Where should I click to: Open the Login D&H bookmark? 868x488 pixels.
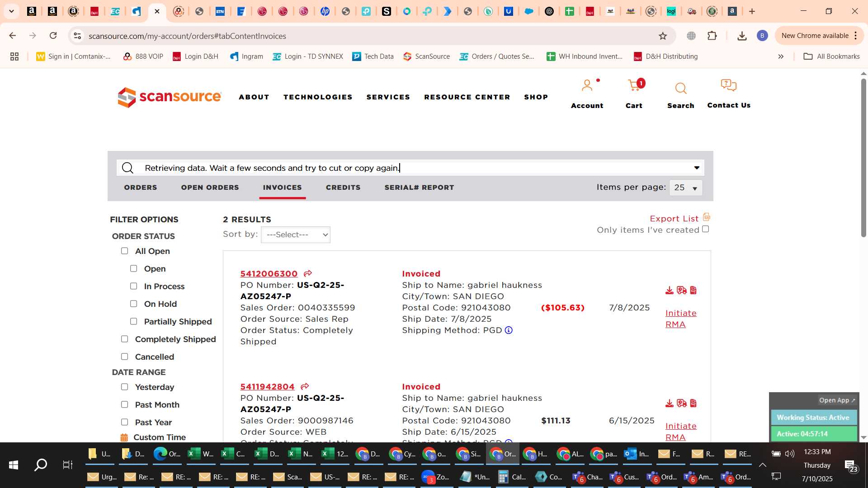196,56
